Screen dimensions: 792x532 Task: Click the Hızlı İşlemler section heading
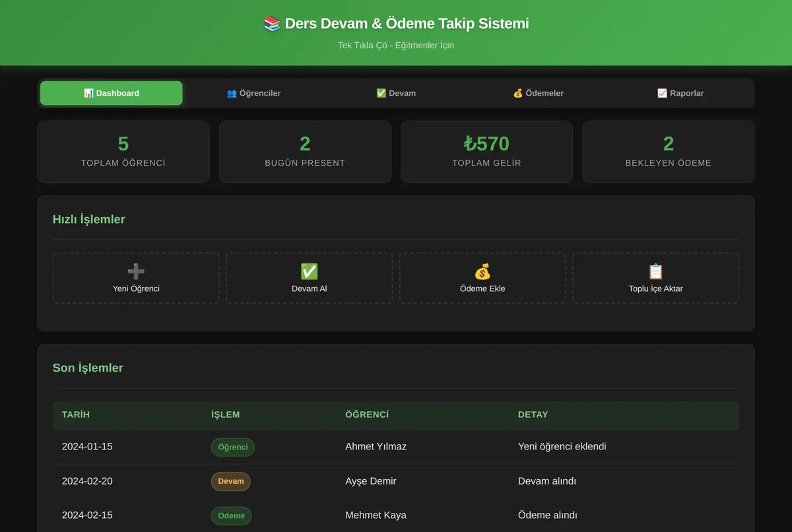click(x=89, y=220)
